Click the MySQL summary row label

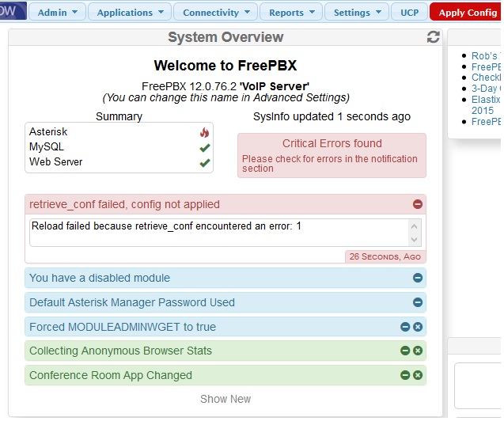[47, 147]
